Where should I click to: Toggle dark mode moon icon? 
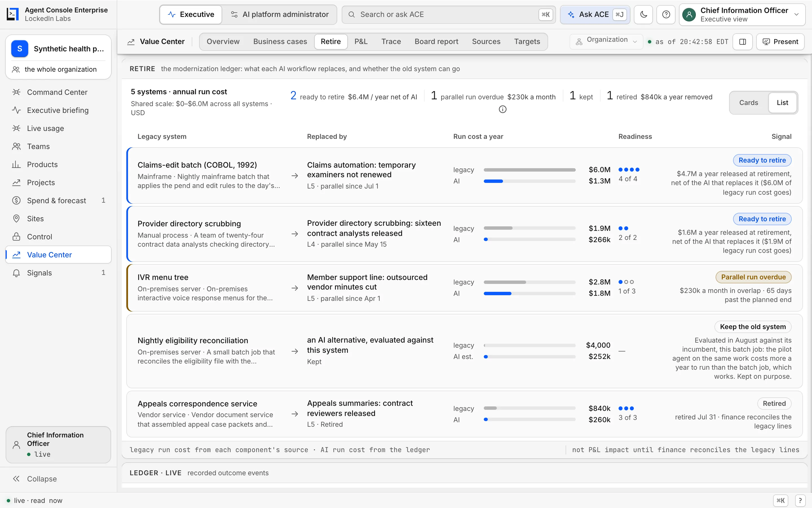pyautogui.click(x=643, y=14)
